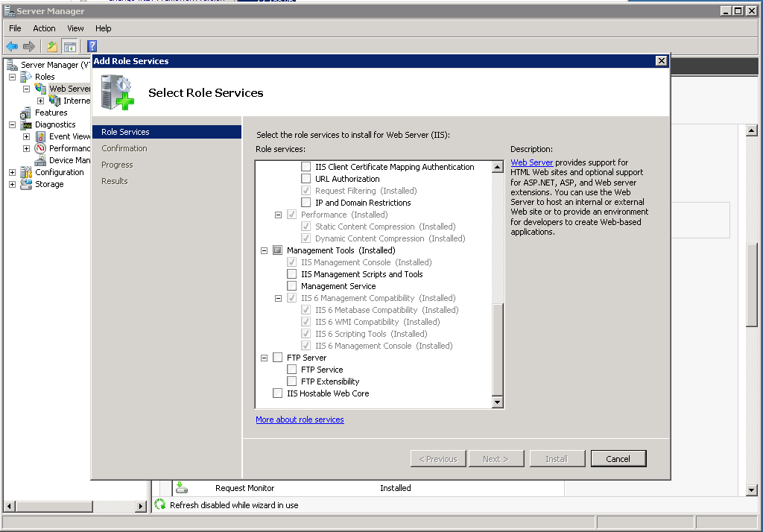The image size is (763, 532).
Task: Open the File menu
Action: click(15, 28)
